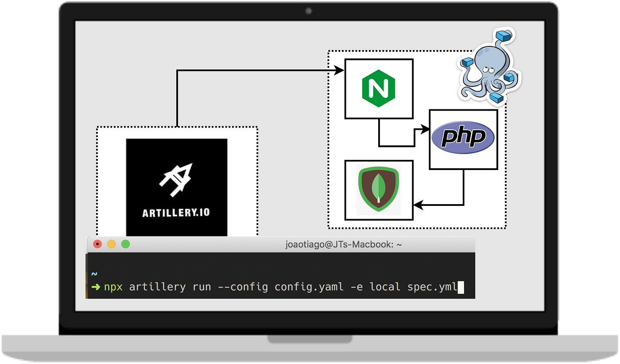Click the tilde directory indicator in the terminal
Image resolution: width=620 pixels, height=364 pixels.
[94, 274]
